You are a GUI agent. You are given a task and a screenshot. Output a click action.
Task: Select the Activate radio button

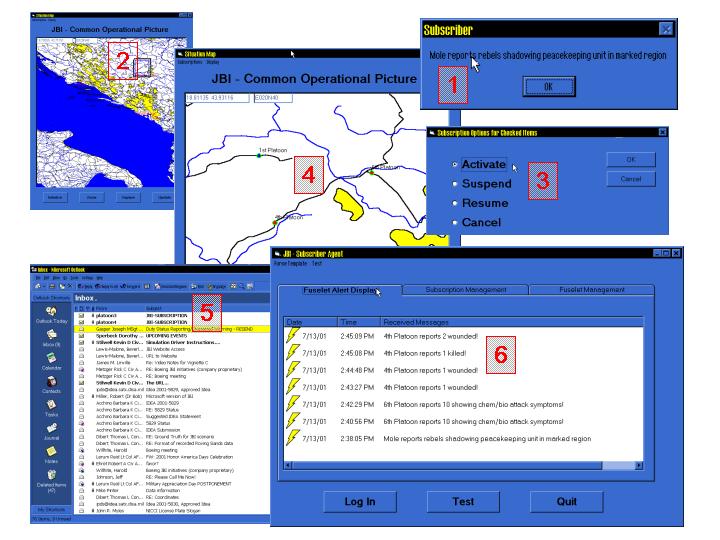pyautogui.click(x=455, y=164)
